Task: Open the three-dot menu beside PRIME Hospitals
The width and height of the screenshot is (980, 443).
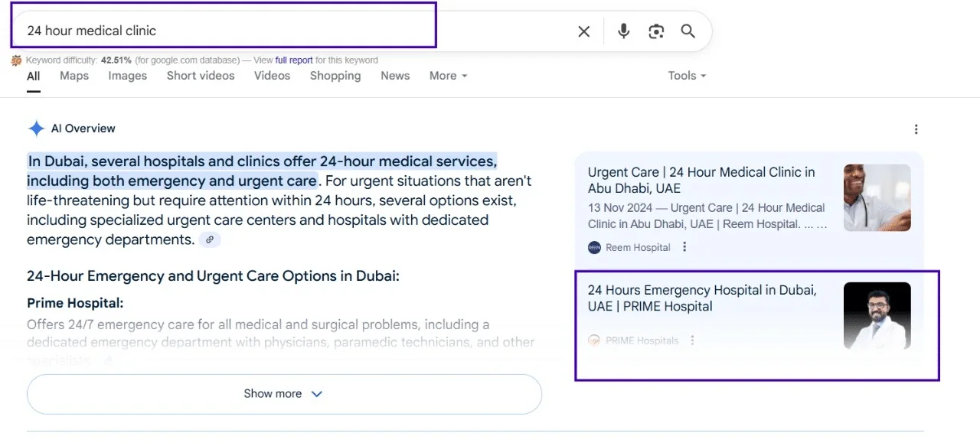Action: (x=692, y=340)
